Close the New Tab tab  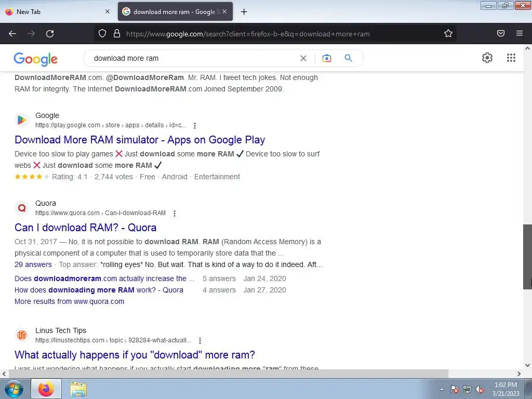(x=108, y=11)
